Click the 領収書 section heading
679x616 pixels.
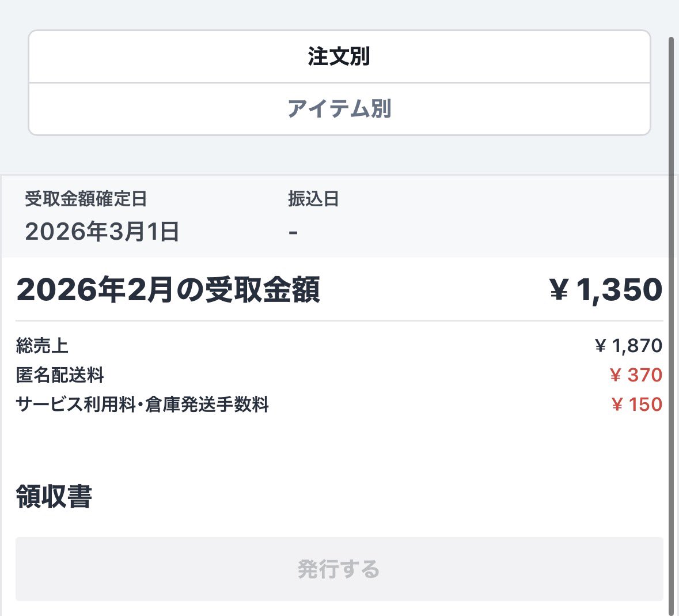(54, 497)
